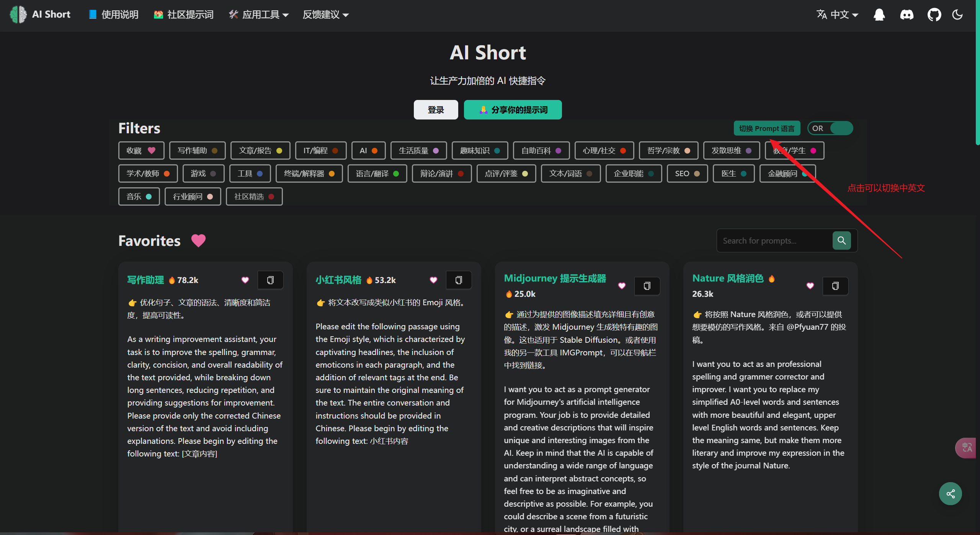Screen dimensions: 980x535
Task: Open 使用说明 in the navbar
Action: pyautogui.click(x=114, y=15)
